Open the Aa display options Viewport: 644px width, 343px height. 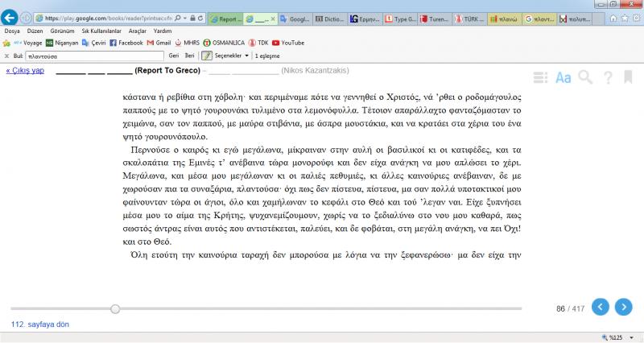(x=563, y=77)
